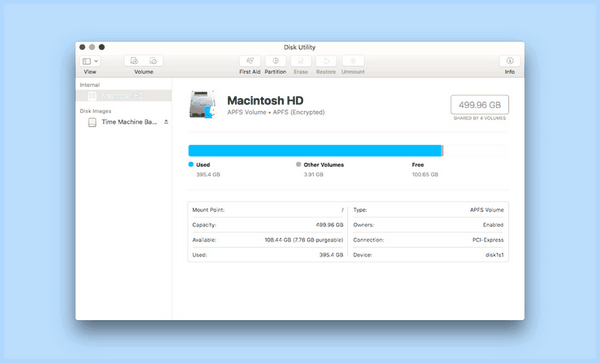Image resolution: width=600 pixels, height=363 pixels.
Task: Open the Partition tool
Action: tap(276, 61)
